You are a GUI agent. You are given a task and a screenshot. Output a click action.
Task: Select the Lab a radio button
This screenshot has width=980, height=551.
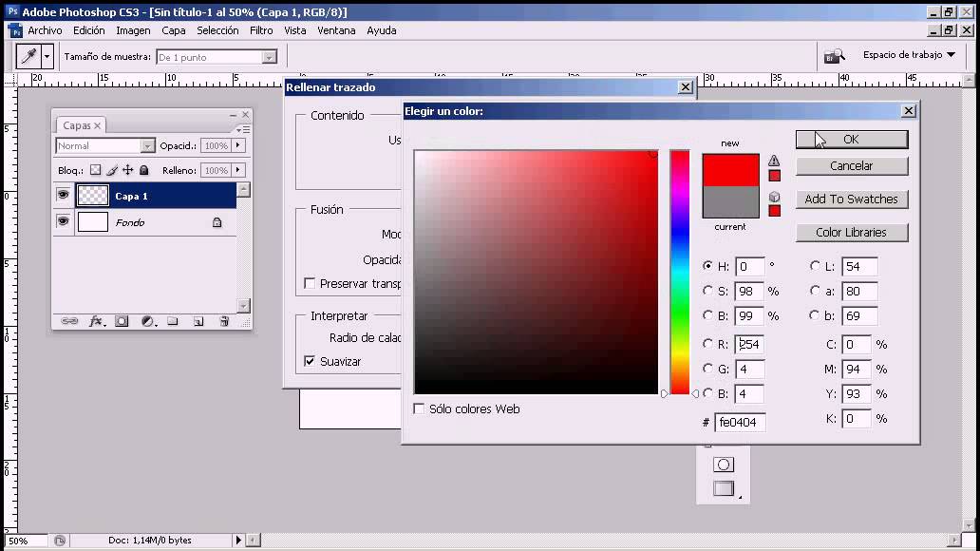pyautogui.click(x=815, y=290)
